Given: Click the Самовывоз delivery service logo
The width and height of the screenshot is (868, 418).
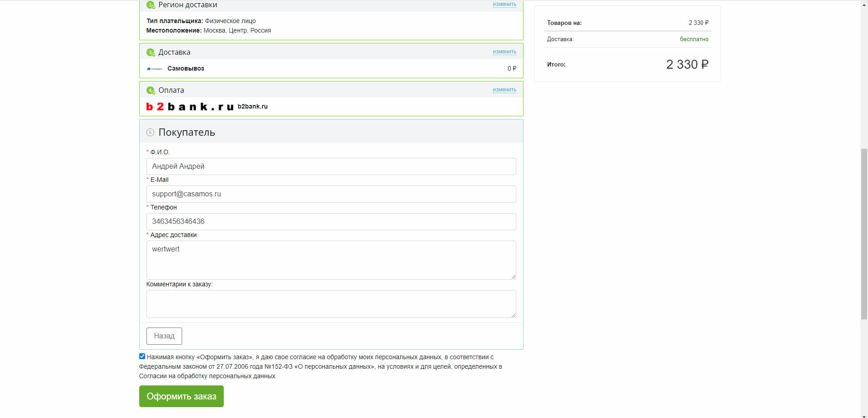Looking at the screenshot, I should 155,69.
